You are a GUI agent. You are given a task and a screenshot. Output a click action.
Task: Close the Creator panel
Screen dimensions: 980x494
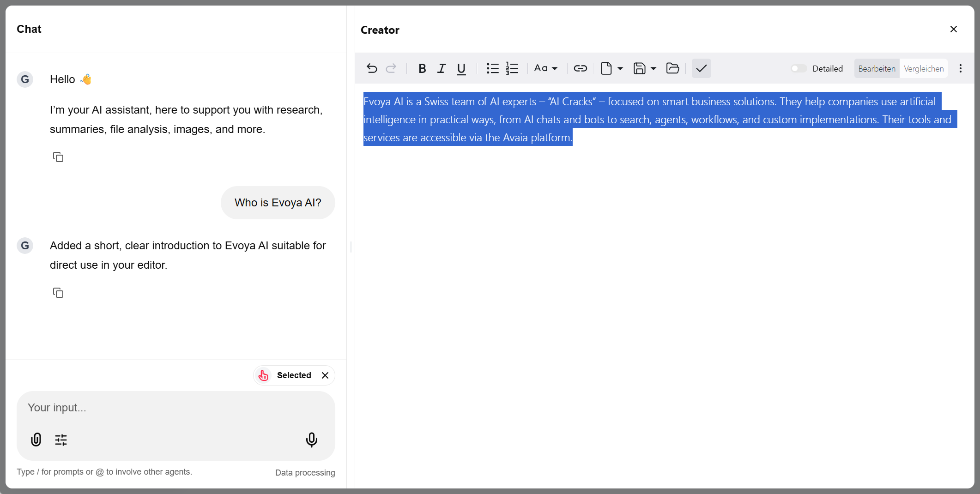point(954,29)
